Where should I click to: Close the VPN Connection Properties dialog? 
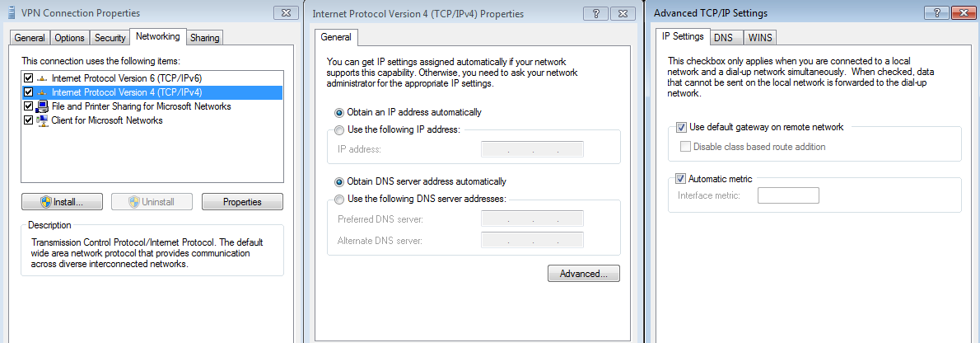click(285, 13)
